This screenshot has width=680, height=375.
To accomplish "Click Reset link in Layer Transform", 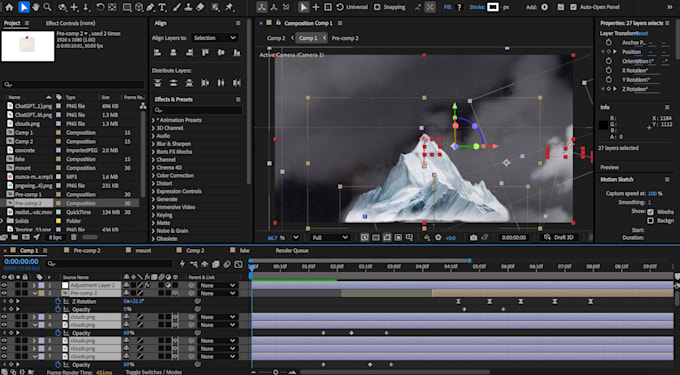I will [642, 33].
